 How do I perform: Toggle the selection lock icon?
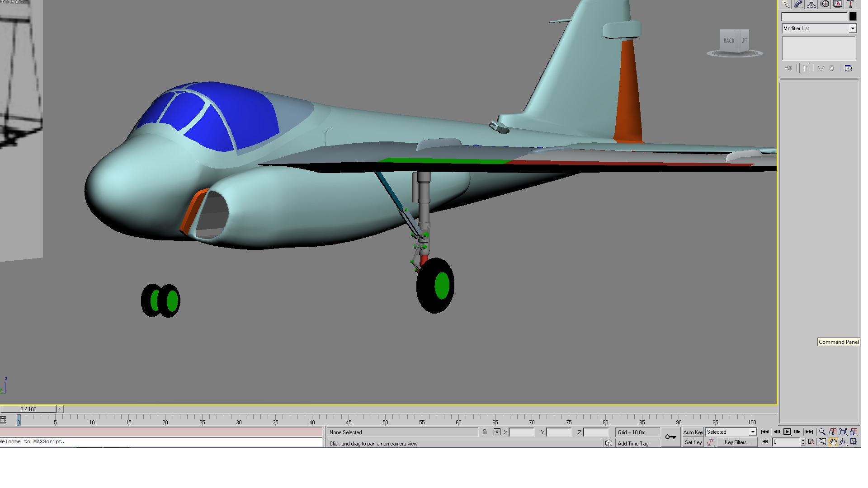(x=485, y=432)
